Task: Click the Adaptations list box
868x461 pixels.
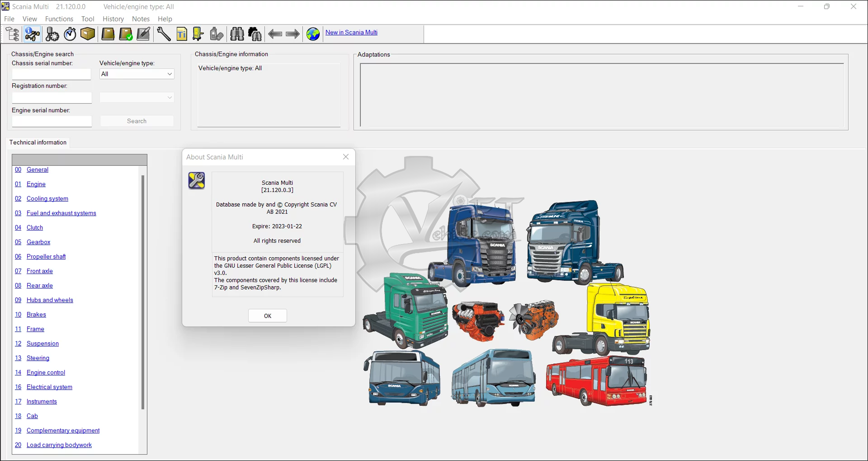Action: click(602, 95)
